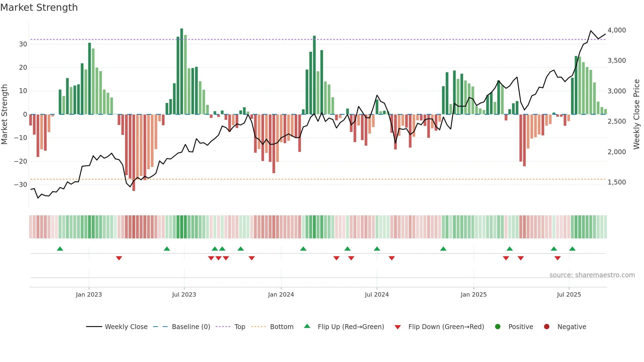
Task: Click the black Weekly Close line sample in legend
Action: coord(94,327)
